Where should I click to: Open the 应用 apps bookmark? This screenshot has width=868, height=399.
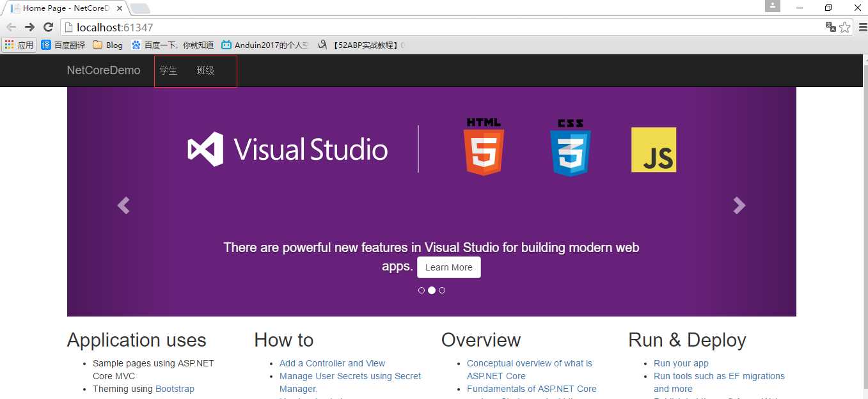(19, 45)
